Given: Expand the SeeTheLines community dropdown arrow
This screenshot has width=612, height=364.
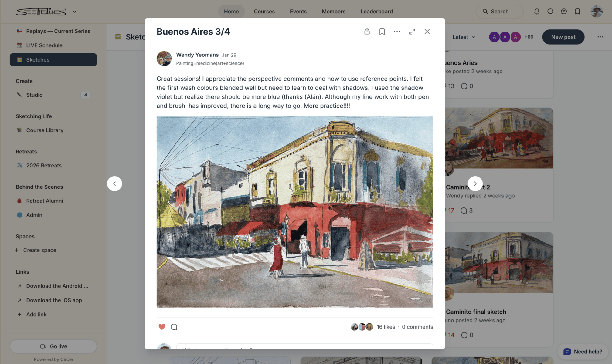Looking at the screenshot, I should pos(74,12).
